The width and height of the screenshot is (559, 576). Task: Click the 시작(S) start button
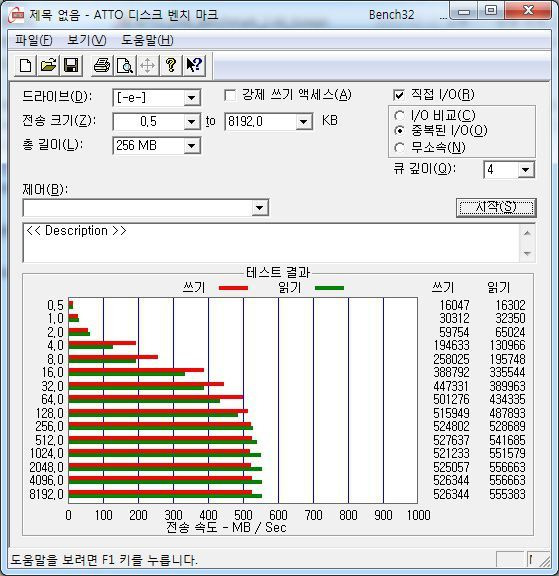[x=496, y=208]
